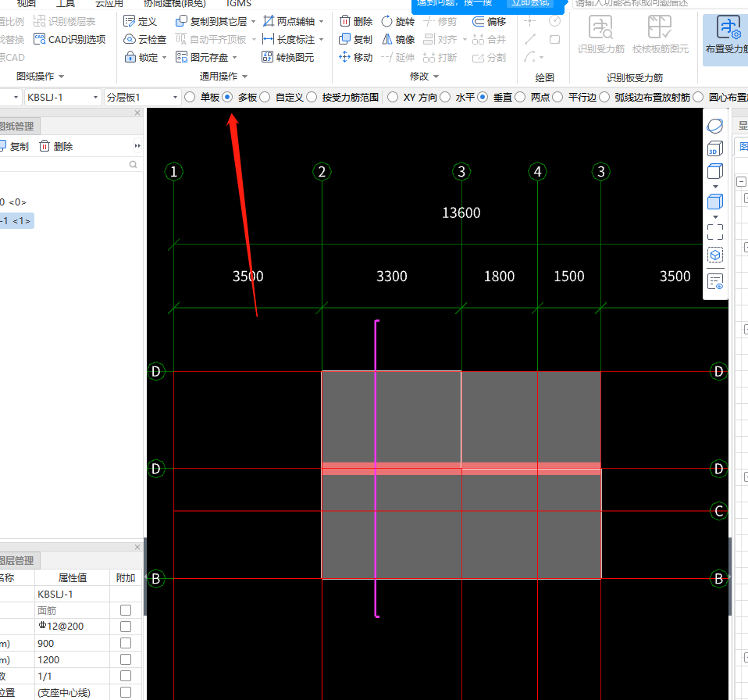Open the 分层板1 layer dropdown
Screen dimensions: 748x700
coord(142,98)
